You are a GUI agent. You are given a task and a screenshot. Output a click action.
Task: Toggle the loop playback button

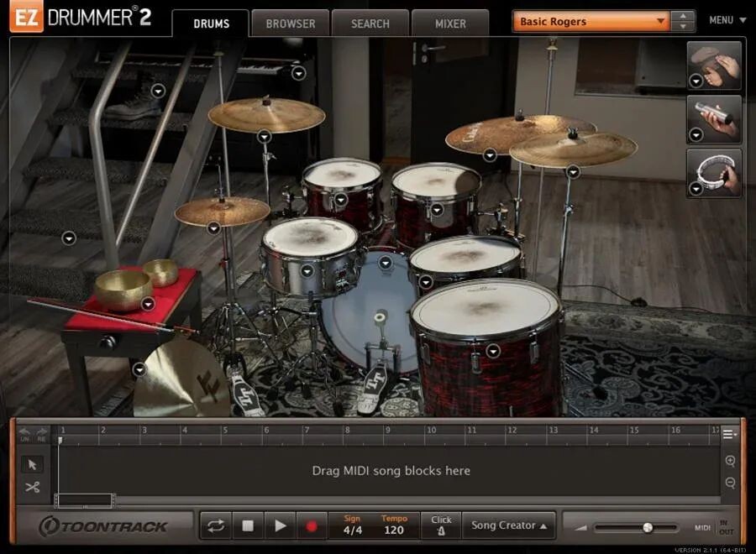tap(214, 525)
